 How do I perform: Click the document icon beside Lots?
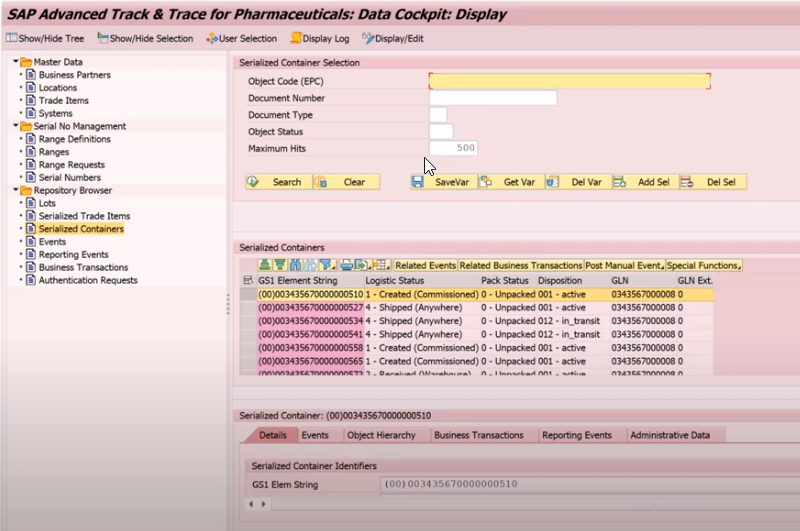pyautogui.click(x=31, y=203)
